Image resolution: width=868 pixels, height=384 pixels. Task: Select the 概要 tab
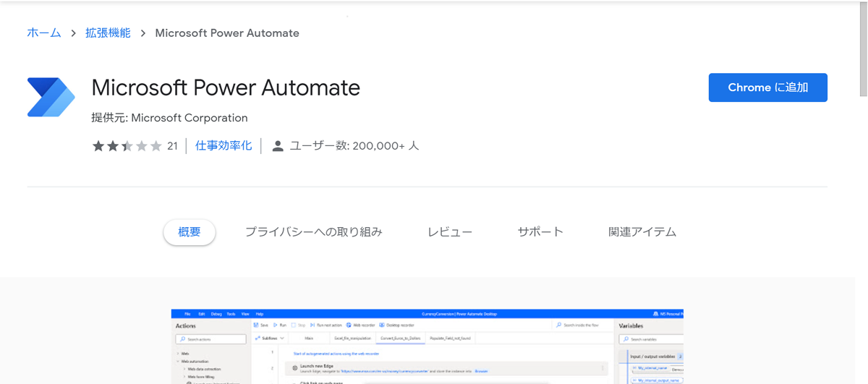point(190,232)
